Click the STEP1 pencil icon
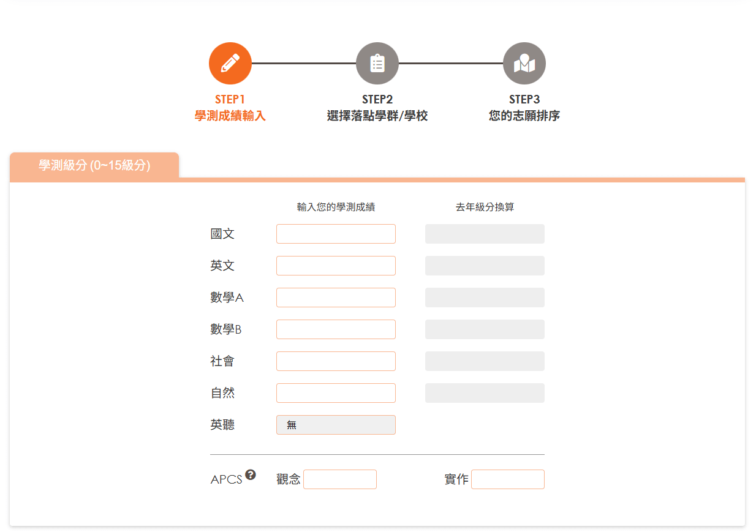This screenshot has height=532, width=756. click(x=230, y=62)
